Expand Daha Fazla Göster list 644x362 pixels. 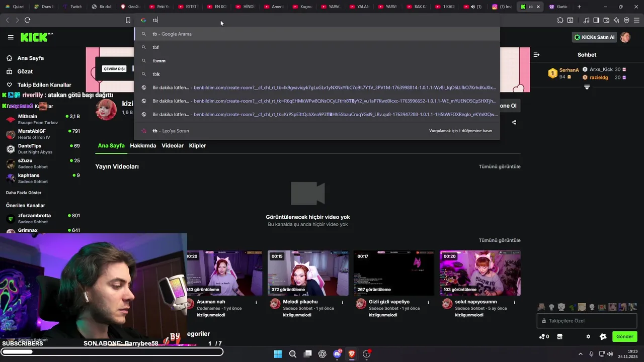pyautogui.click(x=24, y=193)
